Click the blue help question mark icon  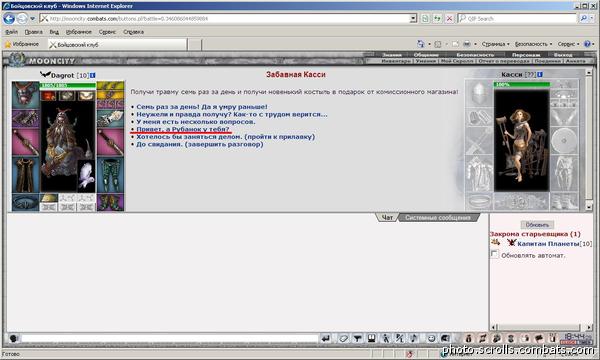pyautogui.click(x=587, y=44)
